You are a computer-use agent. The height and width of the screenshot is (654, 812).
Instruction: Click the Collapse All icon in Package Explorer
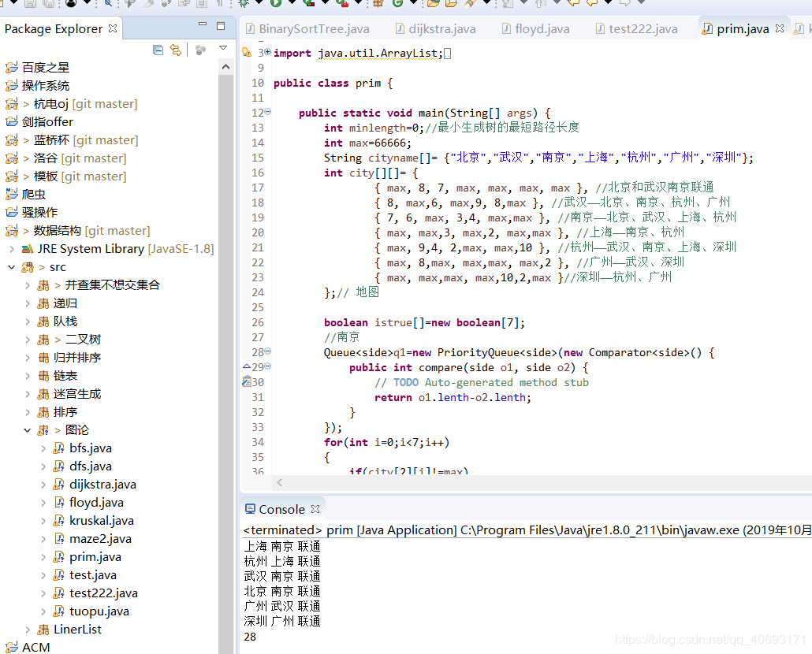(158, 50)
